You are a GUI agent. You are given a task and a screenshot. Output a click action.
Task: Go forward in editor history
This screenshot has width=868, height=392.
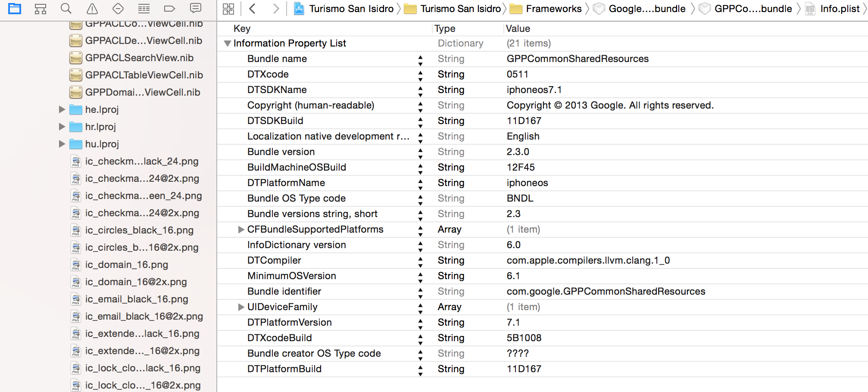point(276,9)
